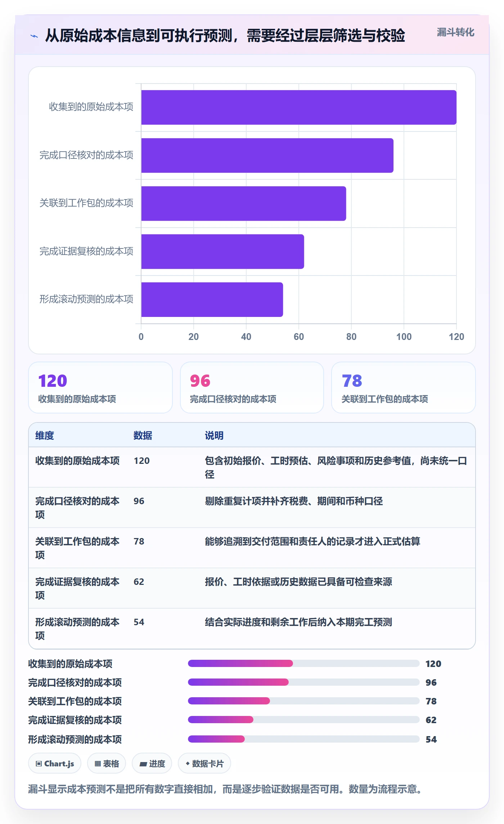The image size is (504, 824).
Task: Click the progress bar for 形成滚动预测的成本项
Action: coord(303,739)
